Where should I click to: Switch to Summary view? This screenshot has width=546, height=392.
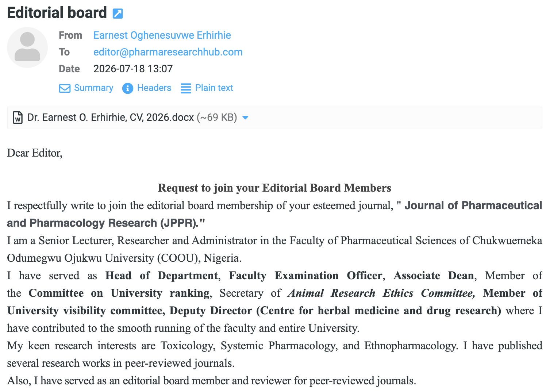pyautogui.click(x=93, y=88)
